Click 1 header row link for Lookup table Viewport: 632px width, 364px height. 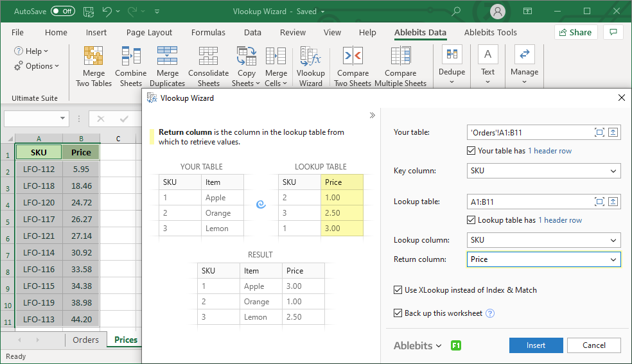560,220
